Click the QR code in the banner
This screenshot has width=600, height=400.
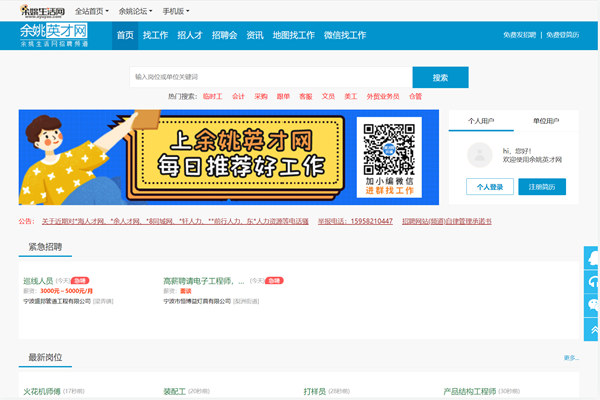tap(388, 147)
